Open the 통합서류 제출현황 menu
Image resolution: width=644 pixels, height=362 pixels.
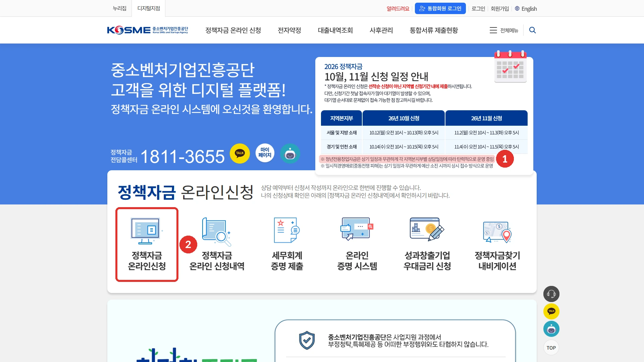[x=434, y=30]
